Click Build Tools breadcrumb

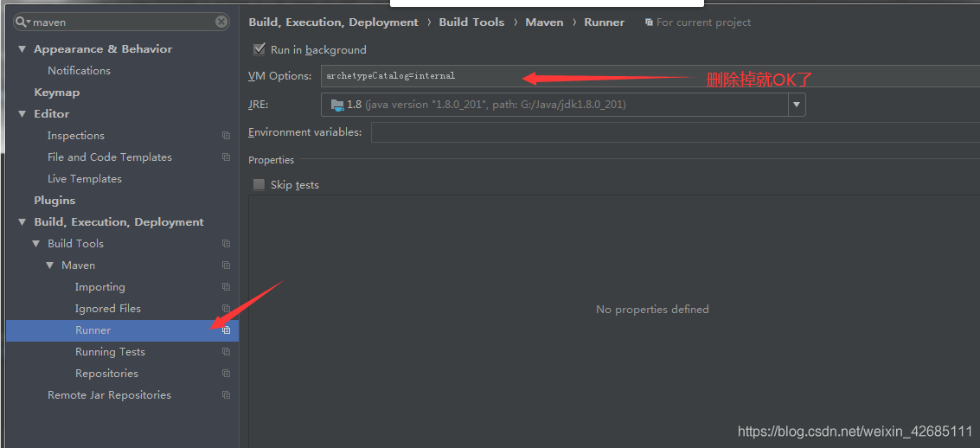[472, 22]
